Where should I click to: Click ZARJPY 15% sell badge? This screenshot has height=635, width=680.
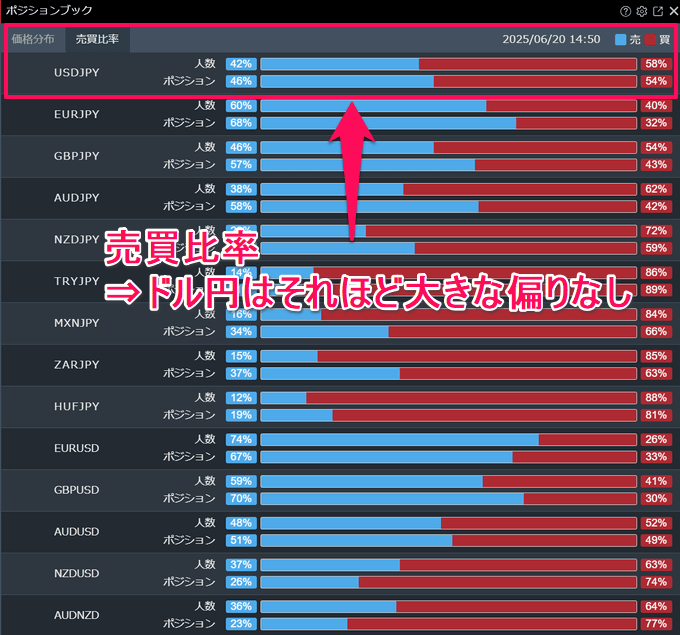pyautogui.click(x=241, y=356)
